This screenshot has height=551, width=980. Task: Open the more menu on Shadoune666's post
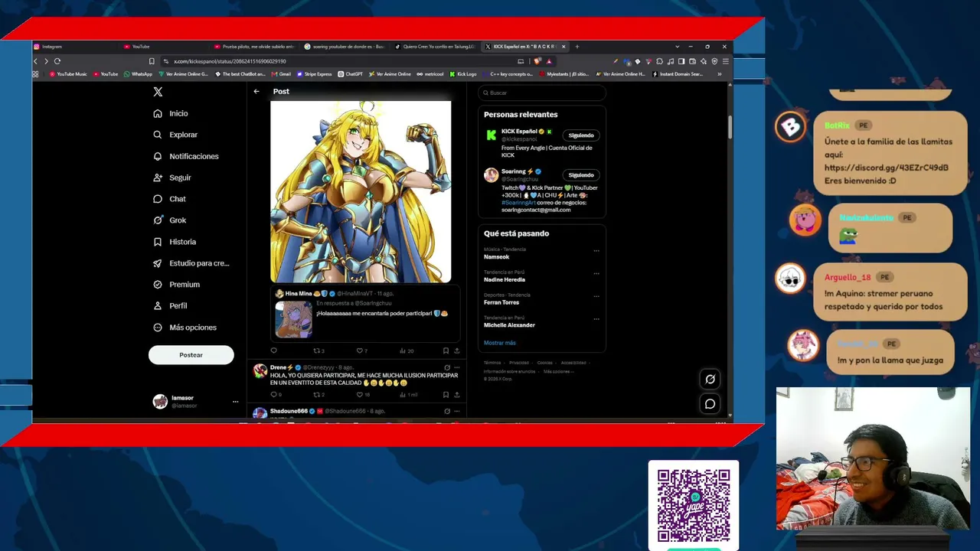point(457,412)
